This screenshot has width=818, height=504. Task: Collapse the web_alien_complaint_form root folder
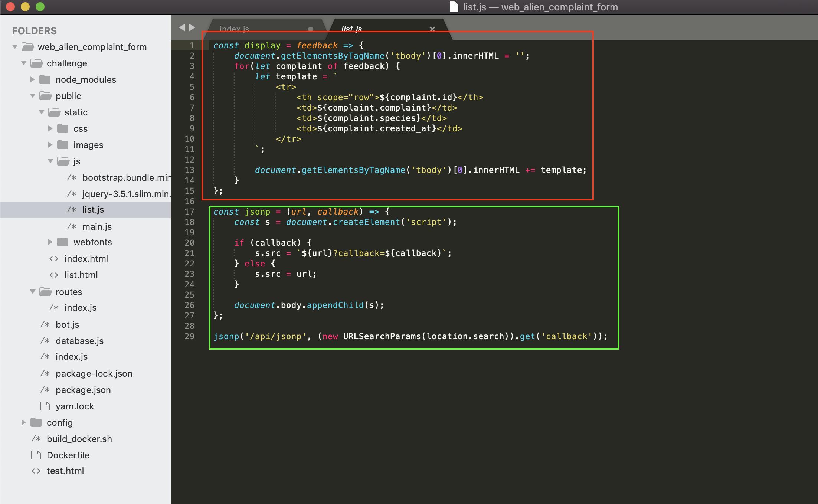coord(15,47)
